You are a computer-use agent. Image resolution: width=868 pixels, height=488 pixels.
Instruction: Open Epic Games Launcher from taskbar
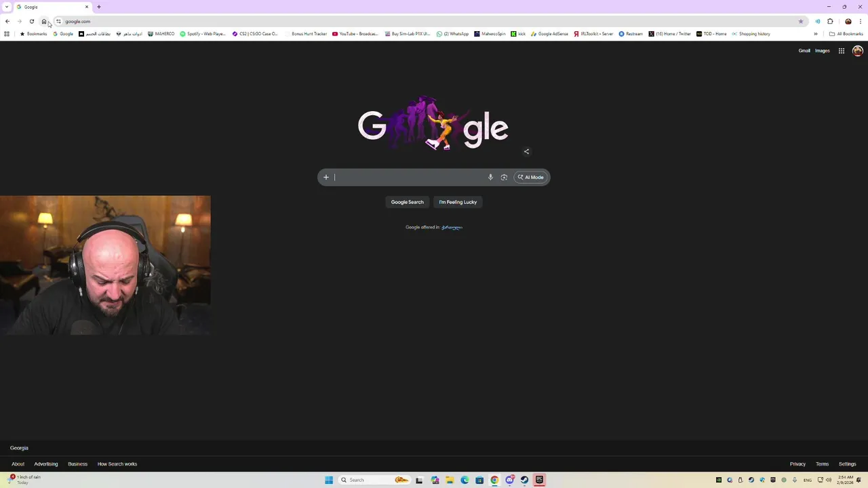tap(539, 480)
